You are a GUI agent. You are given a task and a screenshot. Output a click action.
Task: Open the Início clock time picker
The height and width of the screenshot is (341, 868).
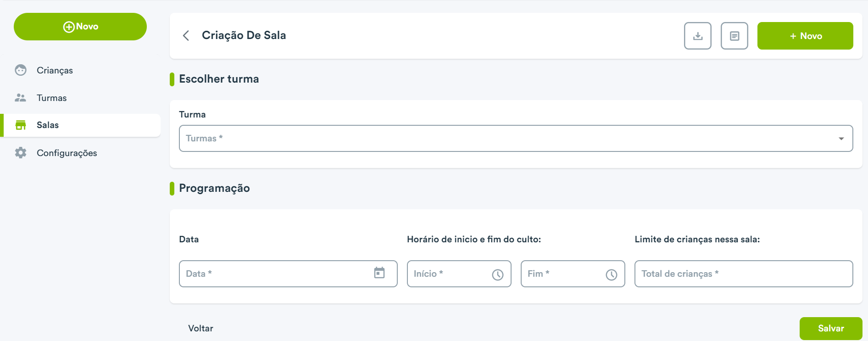pyautogui.click(x=498, y=274)
